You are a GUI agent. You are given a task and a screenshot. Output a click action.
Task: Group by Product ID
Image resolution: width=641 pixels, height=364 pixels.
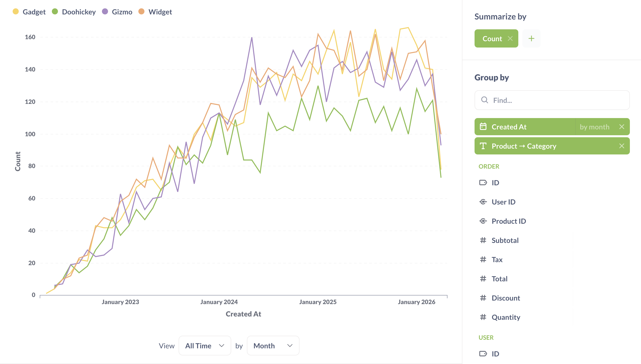509,221
